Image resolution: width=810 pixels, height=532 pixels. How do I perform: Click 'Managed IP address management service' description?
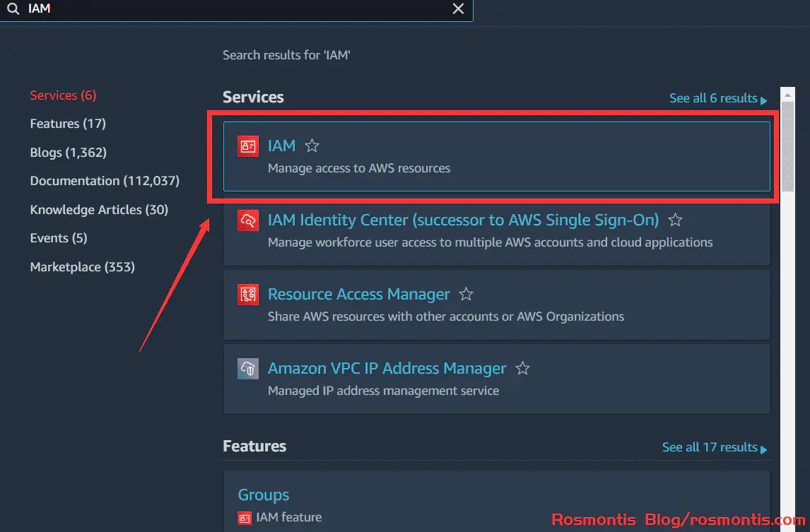[383, 391]
